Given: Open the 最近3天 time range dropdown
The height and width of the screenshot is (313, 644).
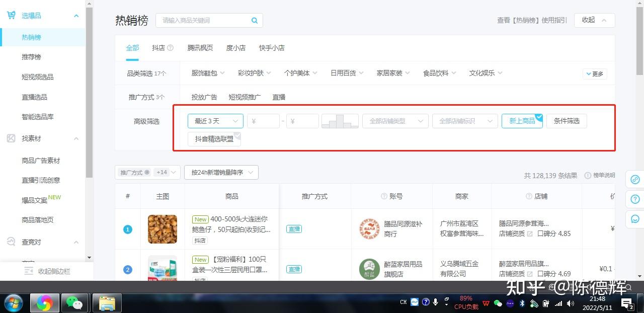Looking at the screenshot, I should coord(215,121).
